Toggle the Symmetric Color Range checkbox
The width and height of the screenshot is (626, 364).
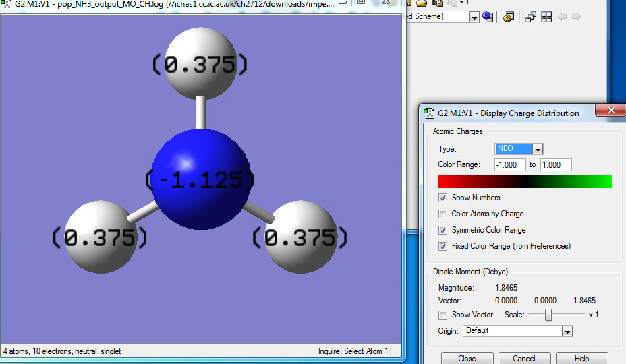tap(443, 230)
